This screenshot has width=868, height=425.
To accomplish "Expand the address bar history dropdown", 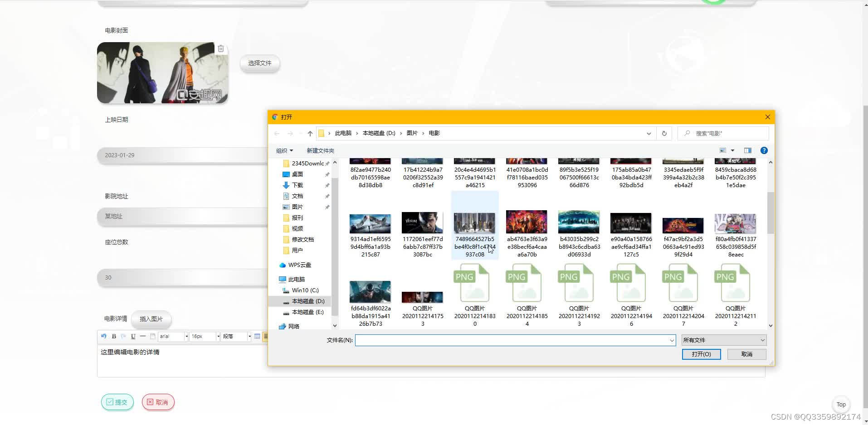I will pyautogui.click(x=649, y=133).
